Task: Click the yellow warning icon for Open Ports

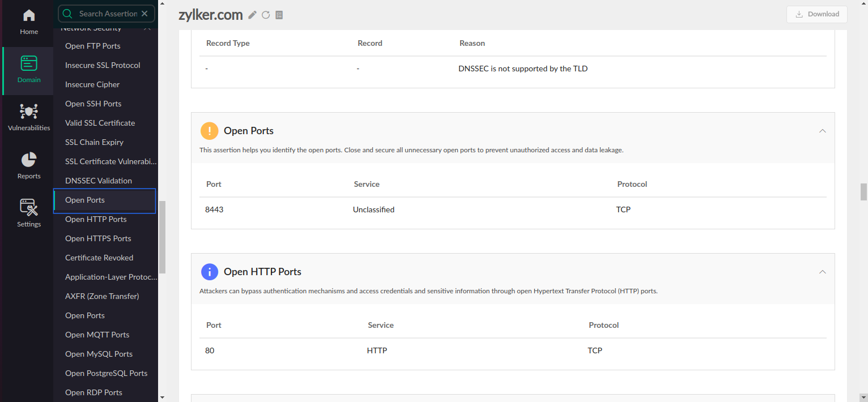Action: (210, 131)
